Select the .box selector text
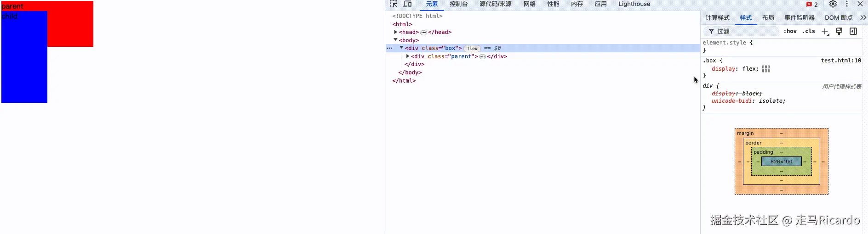 709,61
